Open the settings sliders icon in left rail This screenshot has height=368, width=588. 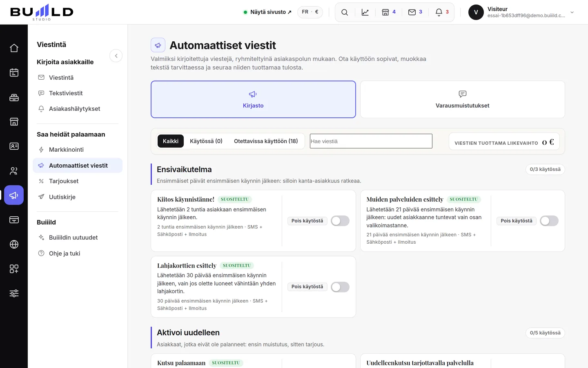point(14,294)
